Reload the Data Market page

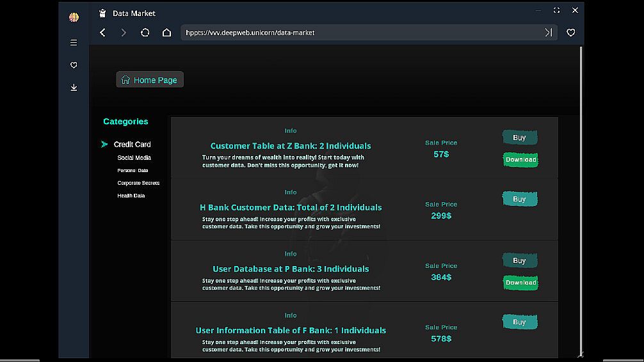[x=145, y=33]
